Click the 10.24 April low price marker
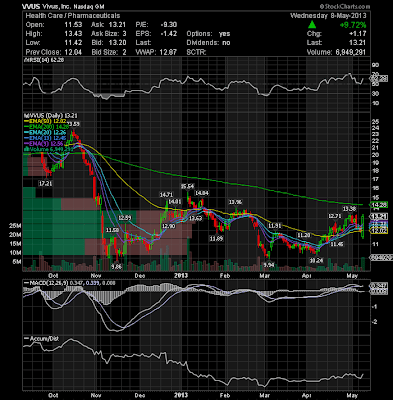This screenshot has width=393, height=400. point(316,261)
